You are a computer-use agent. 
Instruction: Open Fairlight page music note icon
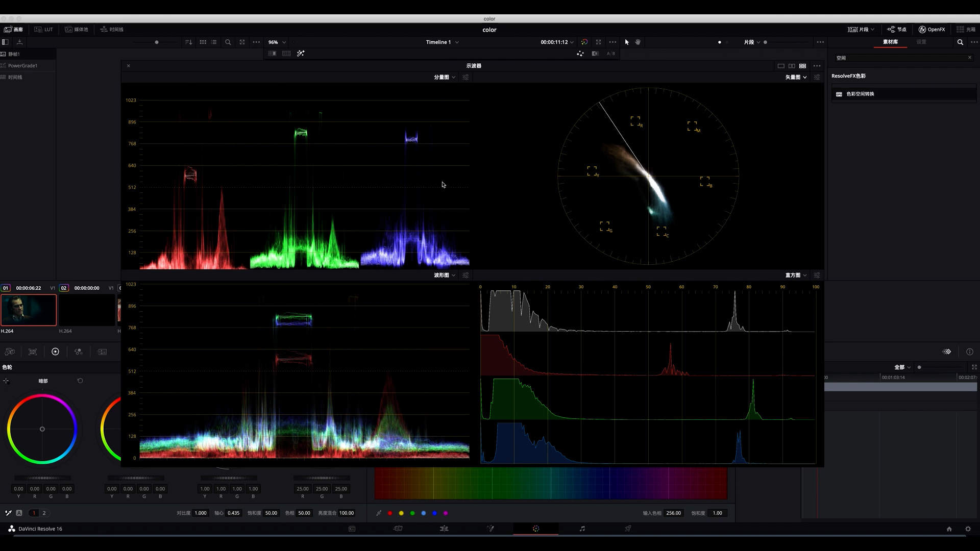tap(582, 529)
